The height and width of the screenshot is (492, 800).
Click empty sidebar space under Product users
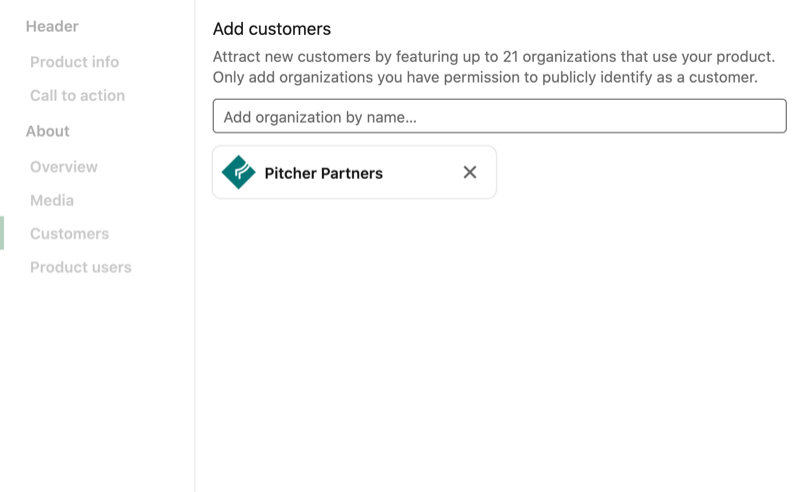(x=97, y=383)
